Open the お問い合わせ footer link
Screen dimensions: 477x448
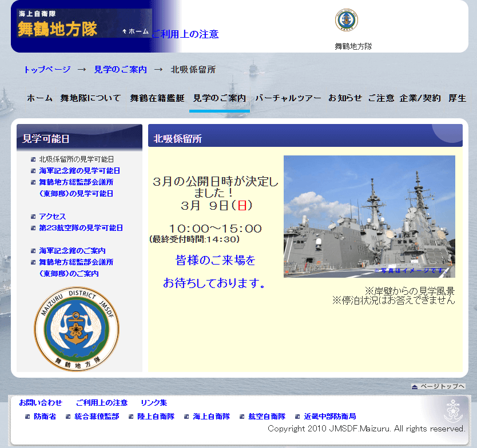(x=41, y=403)
